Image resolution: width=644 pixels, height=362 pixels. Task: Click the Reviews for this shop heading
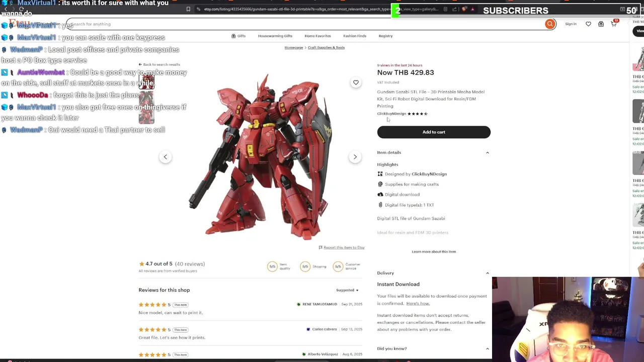coord(164,290)
